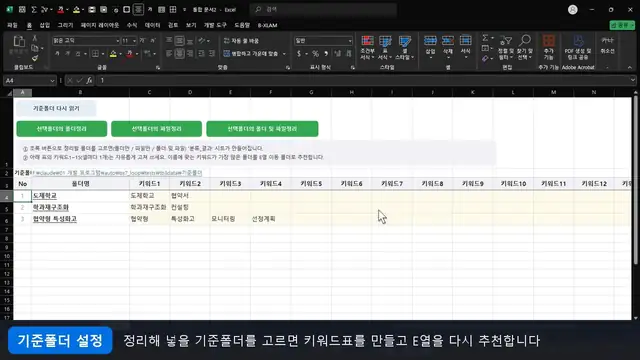This screenshot has height=360, width=640.
Task: Toggle underline formatting
Action: tap(78, 53)
